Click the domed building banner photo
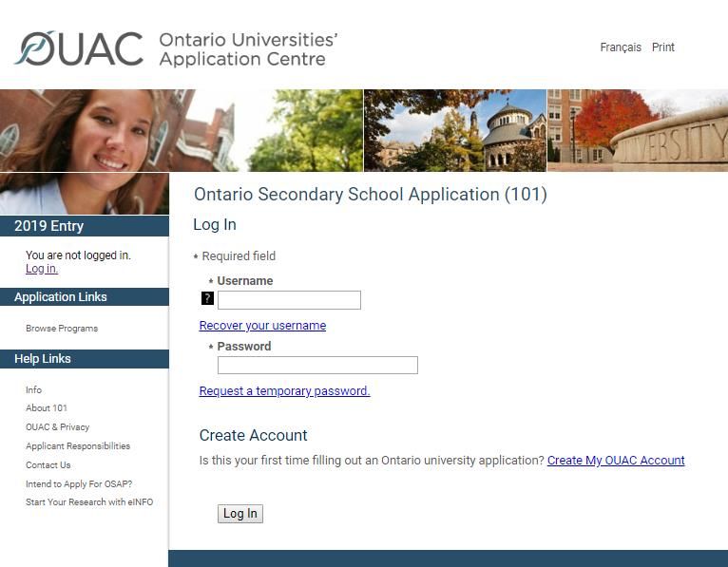Screen dimensions: 728x567 (455, 130)
